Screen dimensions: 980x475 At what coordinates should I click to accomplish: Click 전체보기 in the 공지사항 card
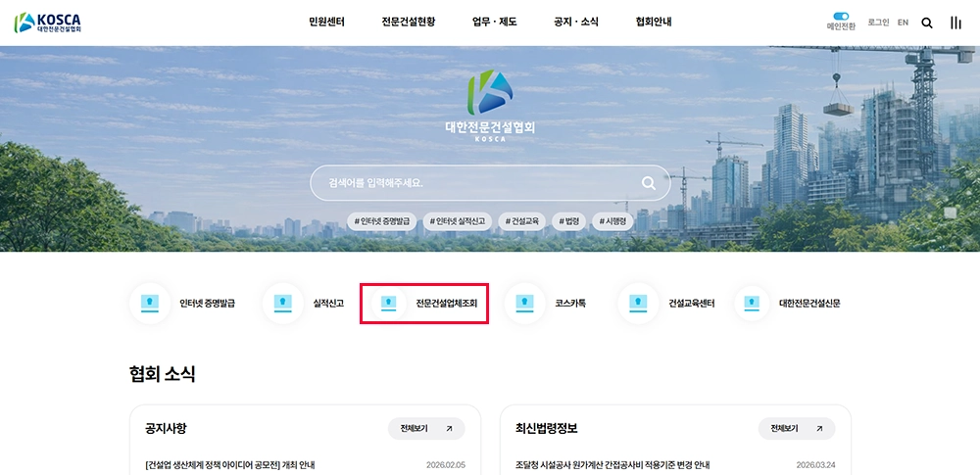pyautogui.click(x=426, y=429)
